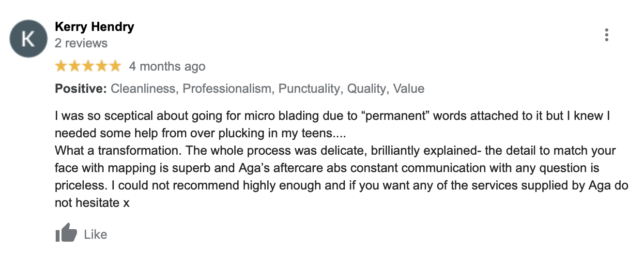Image resolution: width=644 pixels, height=262 pixels.
Task: Open the three-dot more options menu
Action: click(606, 35)
